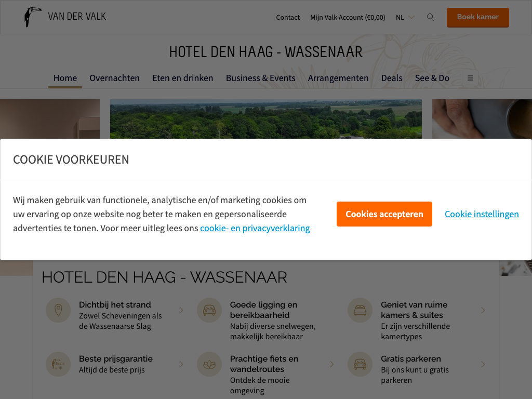Viewport: 532px width, 399px height.
Task: Select the Overnachten menu tab
Action: point(114,78)
